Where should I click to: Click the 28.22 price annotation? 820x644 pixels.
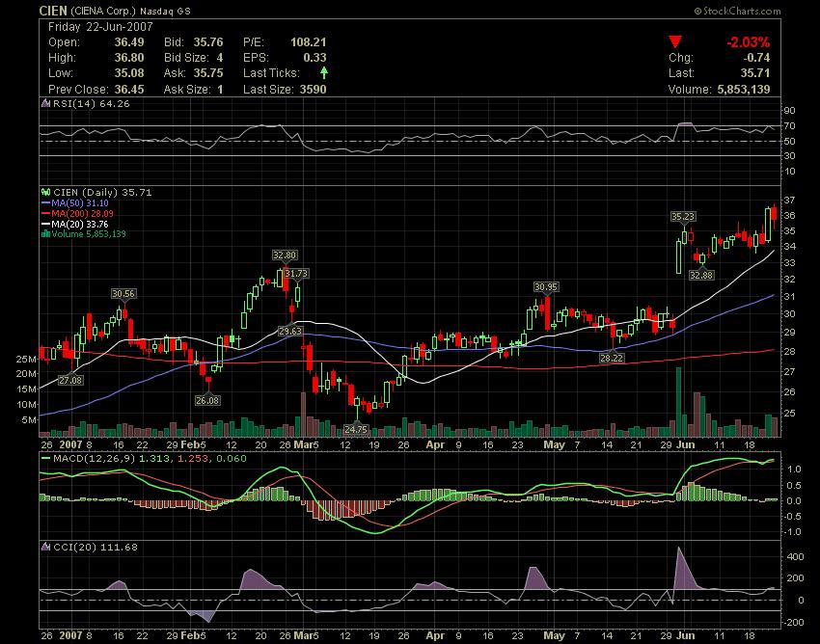612,358
